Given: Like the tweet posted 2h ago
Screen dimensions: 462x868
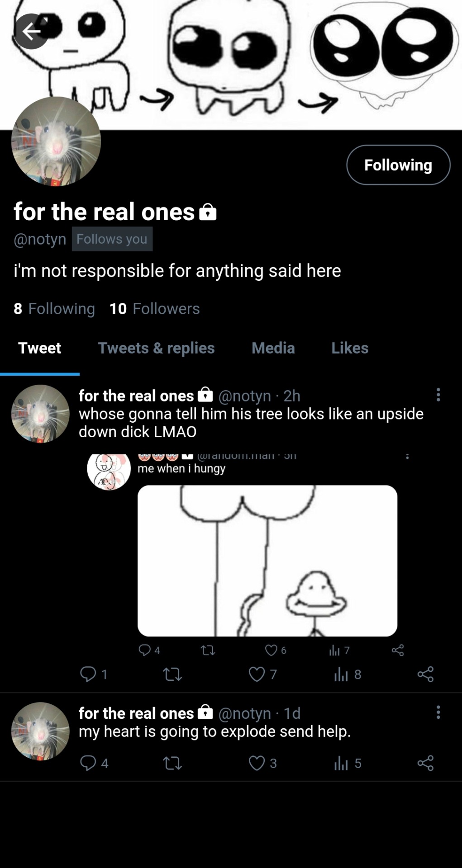Looking at the screenshot, I should click(x=257, y=674).
